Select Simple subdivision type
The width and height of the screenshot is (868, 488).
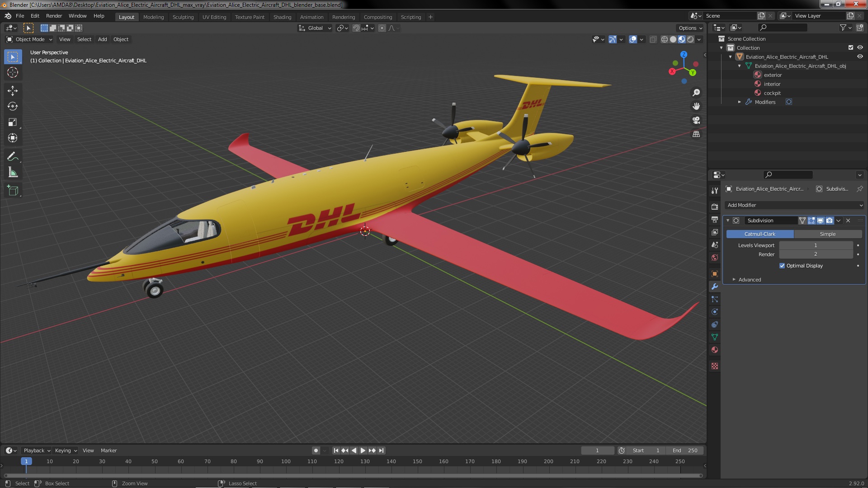pos(828,234)
